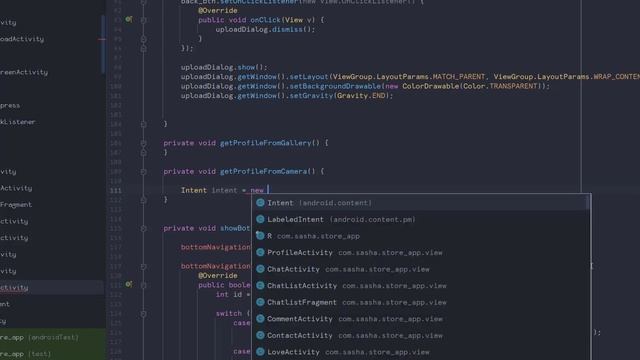640x360 pixels.
Task: Click uploadDialog.dismiss(); statement
Action: (x=265, y=29)
